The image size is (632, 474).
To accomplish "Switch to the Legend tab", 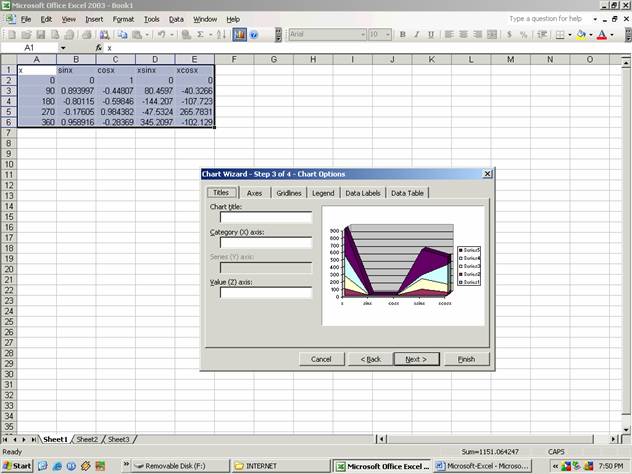I will [323, 193].
